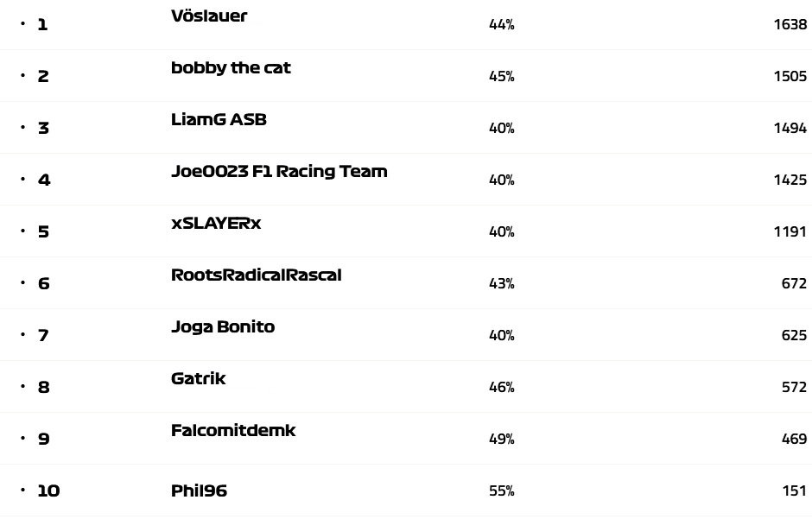This screenshot has height=519, width=812.
Task: Click the 49% value for Falcomitdemk
Action: [502, 440]
